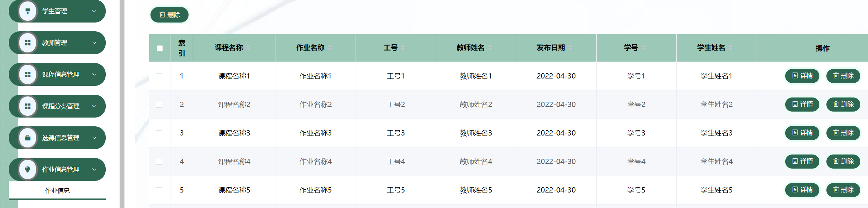Click the trash icon in the bulk 删除 button
Viewport: 868px width, 208px height.
[162, 15]
